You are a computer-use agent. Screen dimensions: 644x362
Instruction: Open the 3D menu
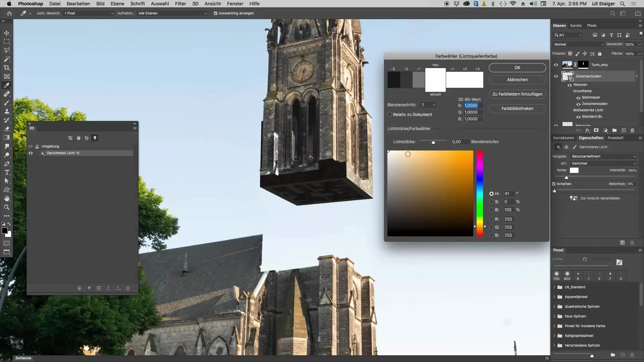coord(195,4)
